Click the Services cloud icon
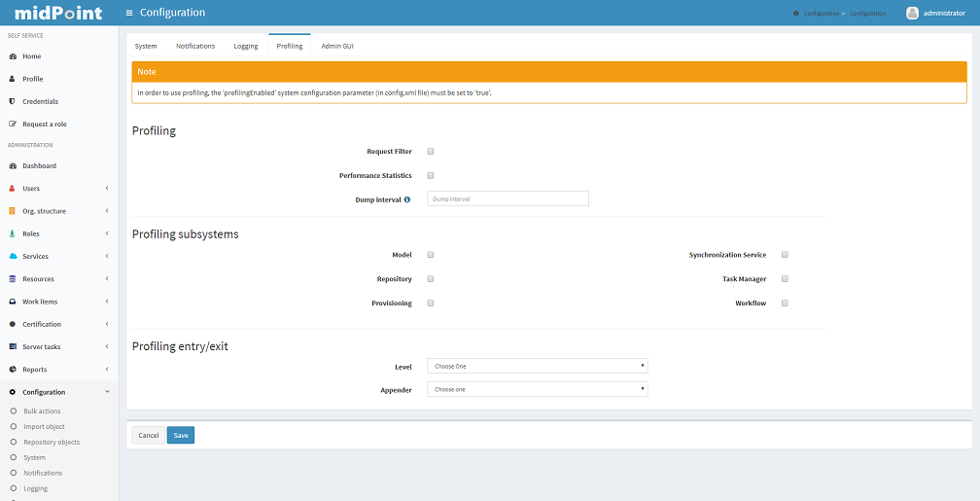 [13, 257]
